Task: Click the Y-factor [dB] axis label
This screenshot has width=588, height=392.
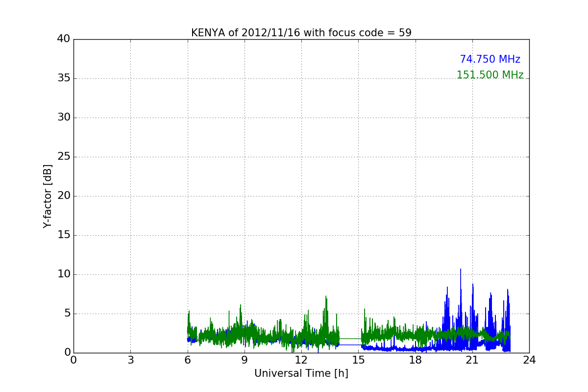Action: click(48, 196)
